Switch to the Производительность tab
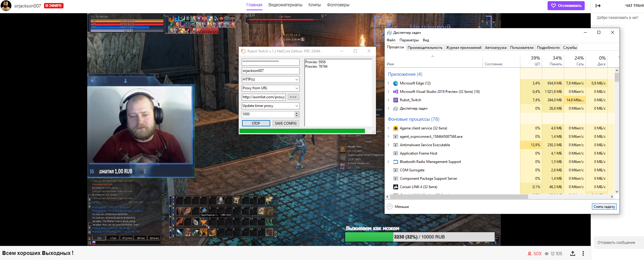Viewport: 644px width, 260px height. tap(425, 48)
